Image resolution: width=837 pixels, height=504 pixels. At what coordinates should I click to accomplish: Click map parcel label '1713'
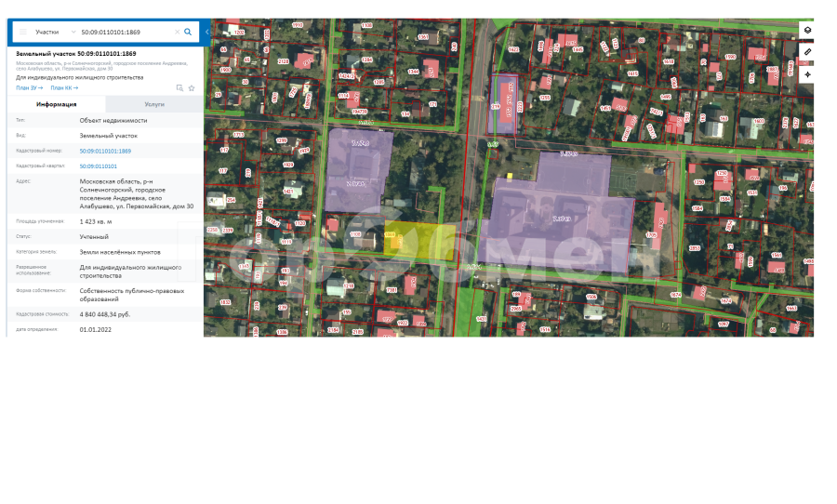pos(238,135)
